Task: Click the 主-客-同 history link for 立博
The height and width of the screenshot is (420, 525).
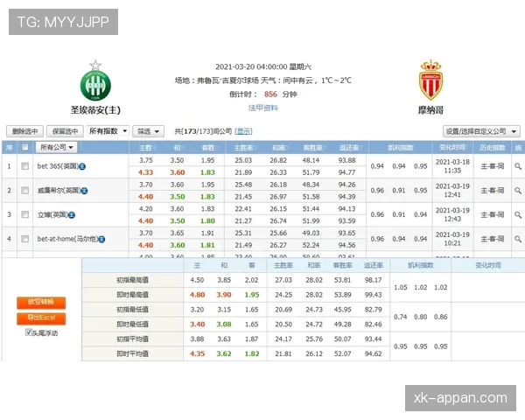Action: click(x=488, y=214)
